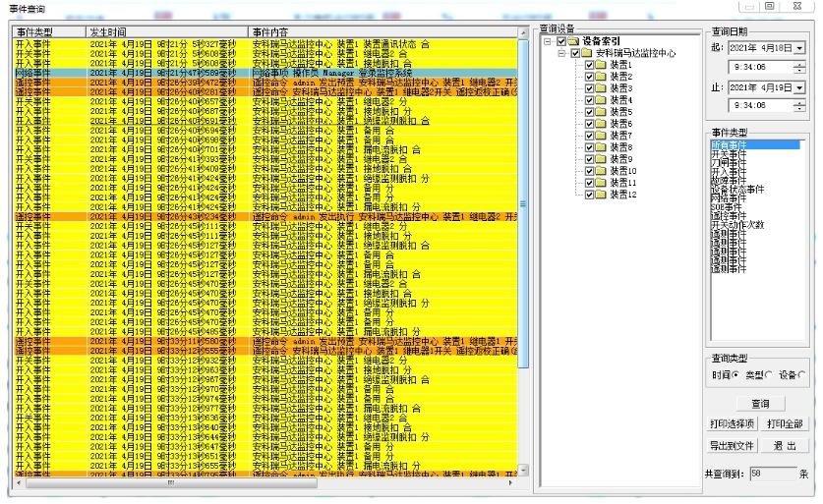Click the folder icon beside 装置3
This screenshot has height=504, width=823.
pyautogui.click(x=601, y=88)
